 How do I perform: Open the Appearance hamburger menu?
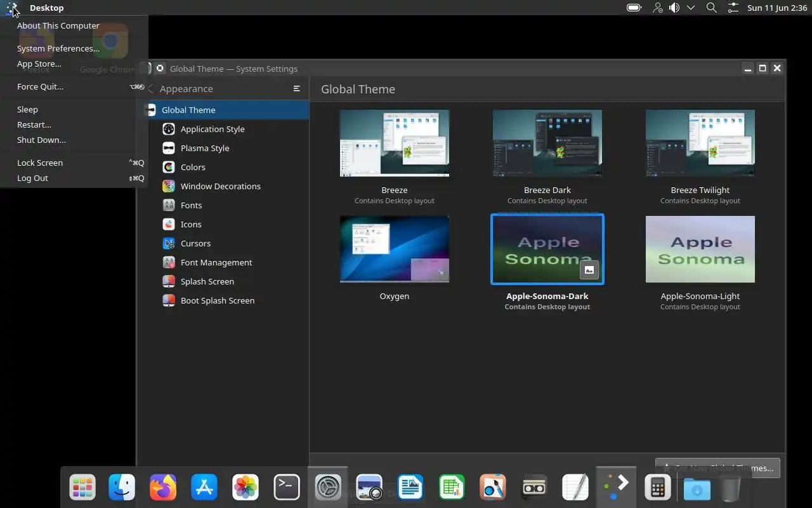pyautogui.click(x=296, y=89)
